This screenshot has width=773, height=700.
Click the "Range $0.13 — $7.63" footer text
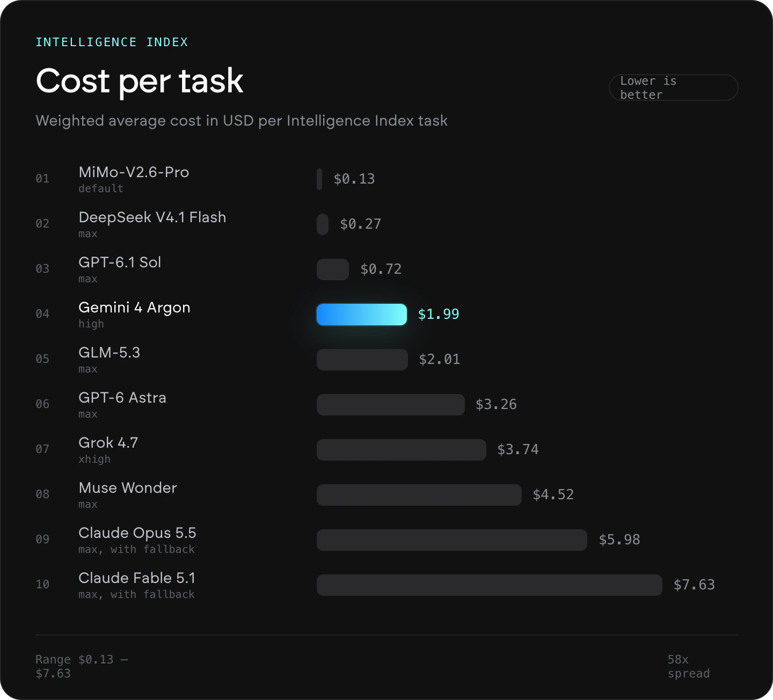[x=82, y=666]
